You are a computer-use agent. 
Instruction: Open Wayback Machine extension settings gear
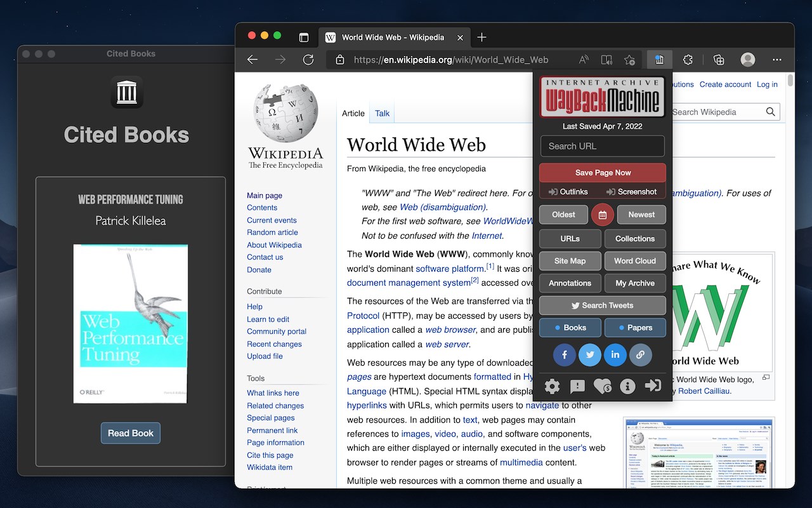[x=553, y=385]
